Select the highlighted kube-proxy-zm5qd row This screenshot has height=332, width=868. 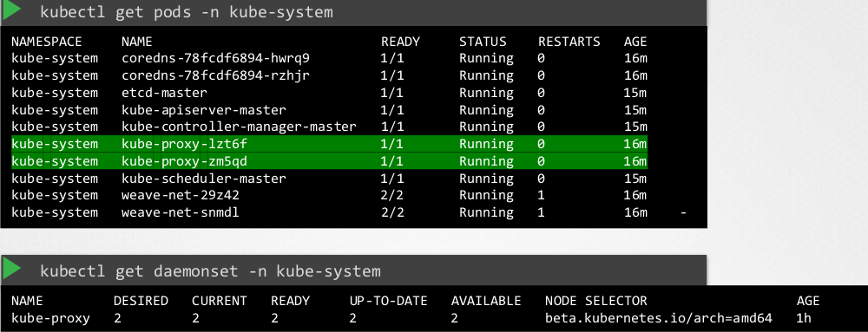point(329,161)
